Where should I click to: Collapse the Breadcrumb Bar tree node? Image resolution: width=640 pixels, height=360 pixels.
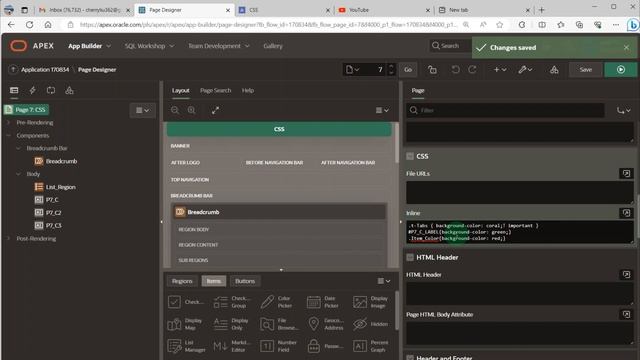18,149
